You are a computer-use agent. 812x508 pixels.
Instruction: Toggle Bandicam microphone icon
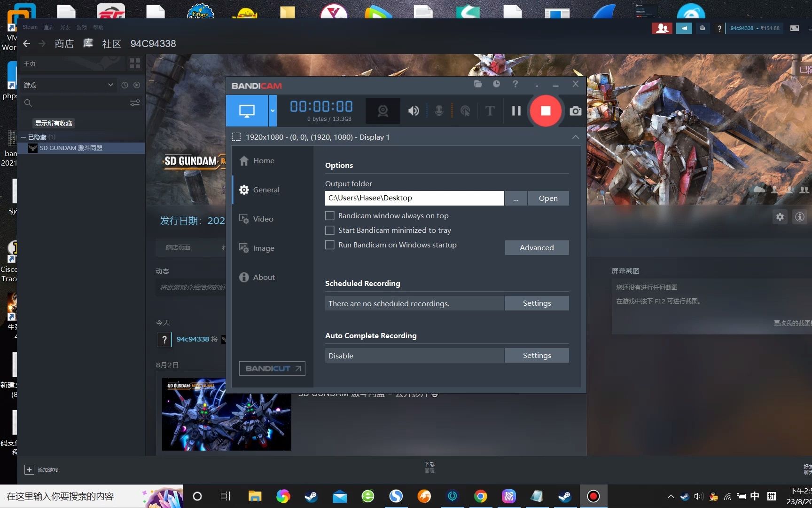439,111
